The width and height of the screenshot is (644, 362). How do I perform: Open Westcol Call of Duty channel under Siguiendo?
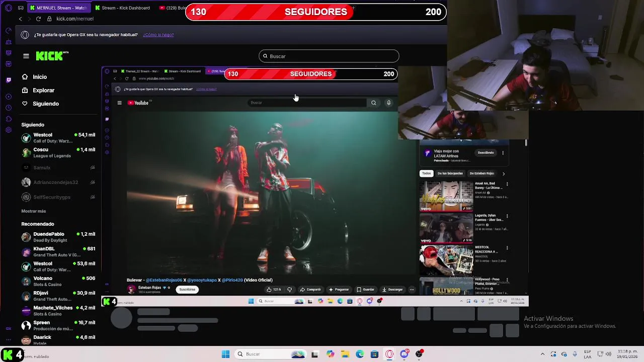tap(58, 138)
